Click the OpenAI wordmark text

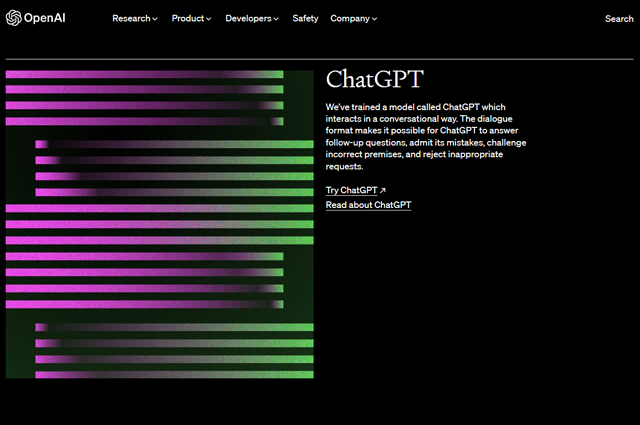46,18
